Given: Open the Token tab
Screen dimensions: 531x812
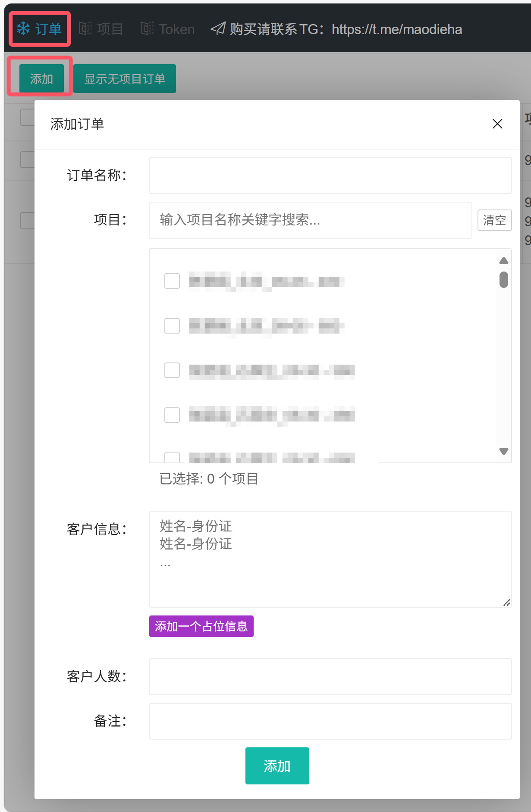Looking at the screenshot, I should point(176,29).
